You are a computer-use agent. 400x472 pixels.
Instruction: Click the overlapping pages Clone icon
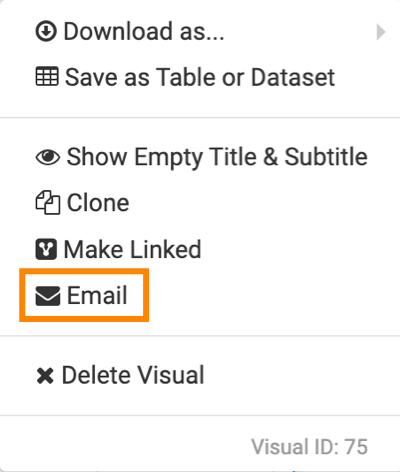[x=48, y=202]
